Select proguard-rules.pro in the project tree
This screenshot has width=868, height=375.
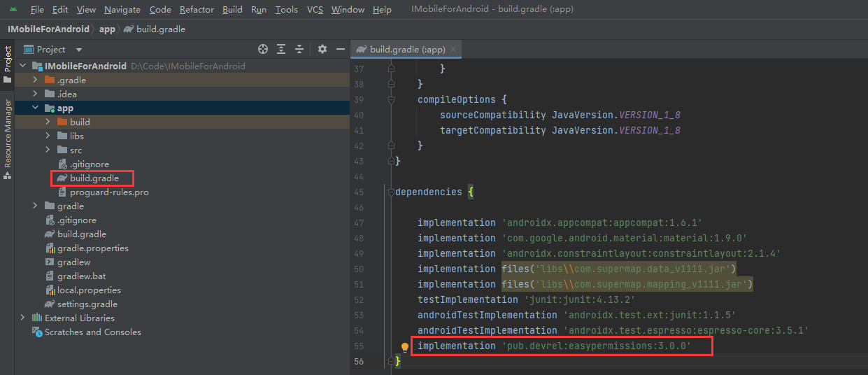point(109,192)
